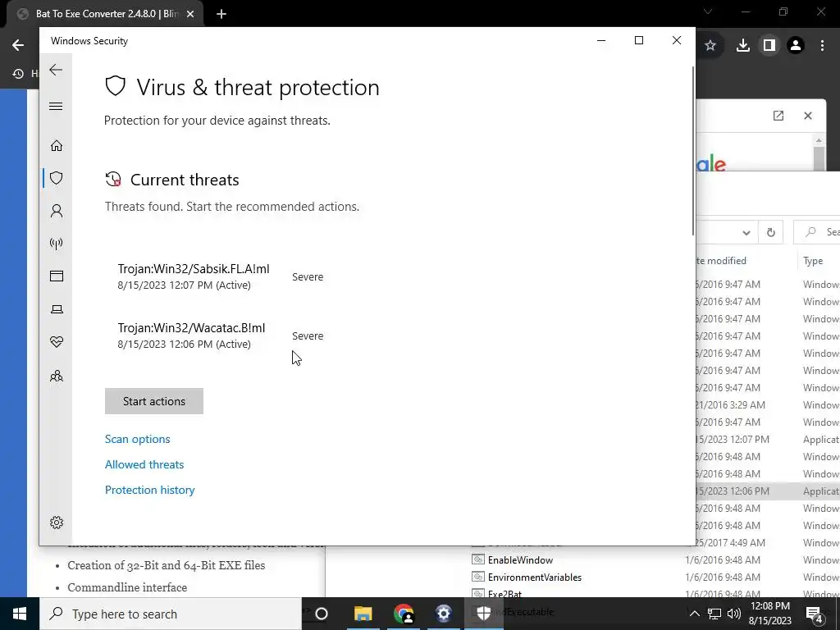Image resolution: width=840 pixels, height=630 pixels.
Task: Open the browser tab search chevron
Action: 708,11
